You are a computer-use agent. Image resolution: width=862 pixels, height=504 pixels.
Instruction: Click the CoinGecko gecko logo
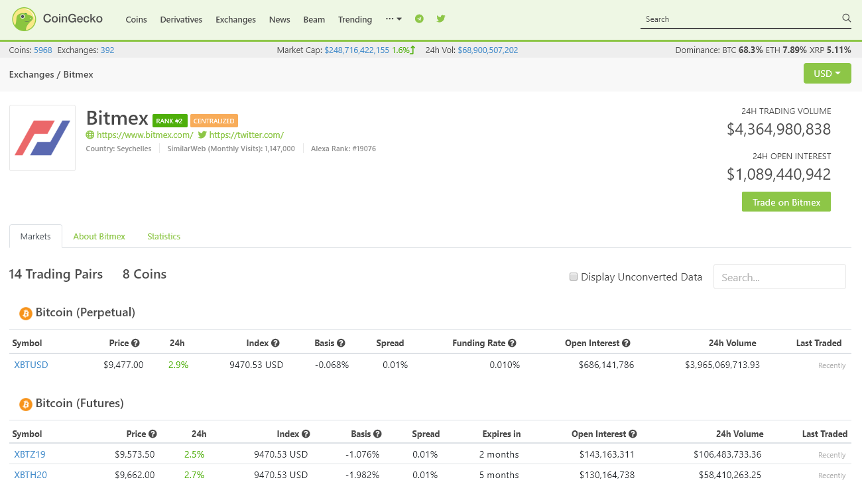pos(25,19)
